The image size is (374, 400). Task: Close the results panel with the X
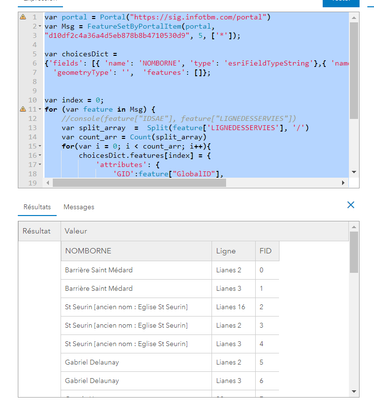tap(351, 205)
